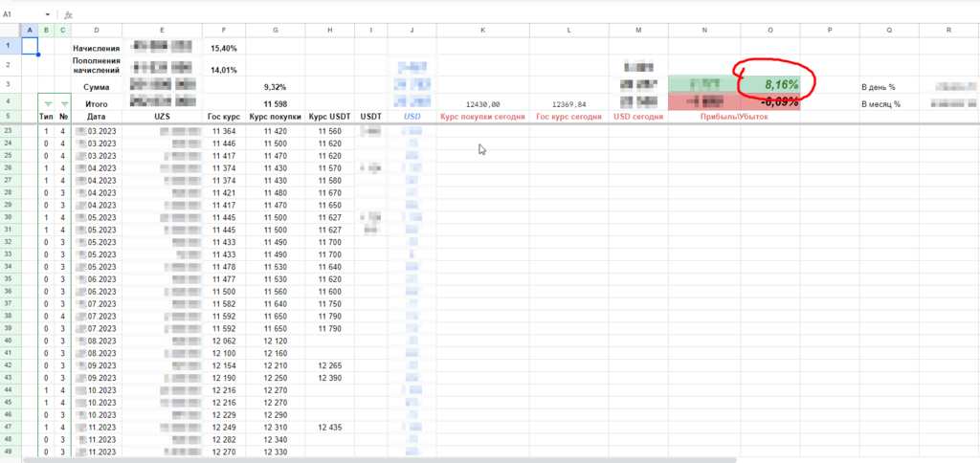Viewport: 980px width, 463px height.
Task: Click the fx formula icon
Action: [68, 14]
